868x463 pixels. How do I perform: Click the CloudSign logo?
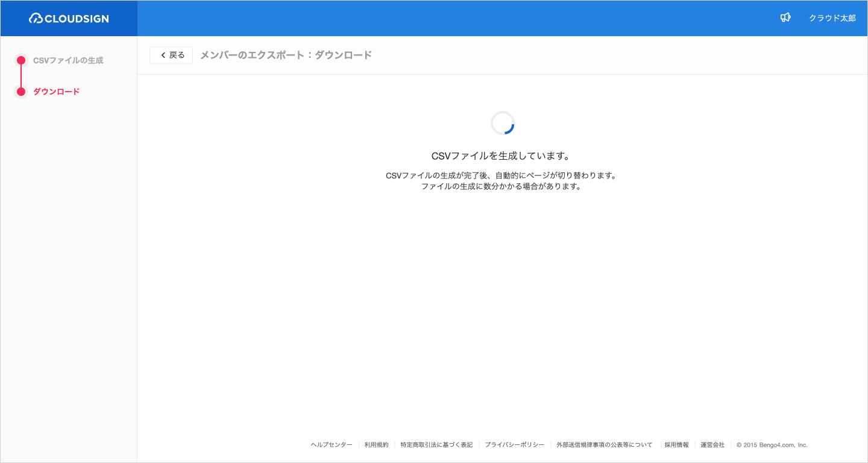point(69,18)
